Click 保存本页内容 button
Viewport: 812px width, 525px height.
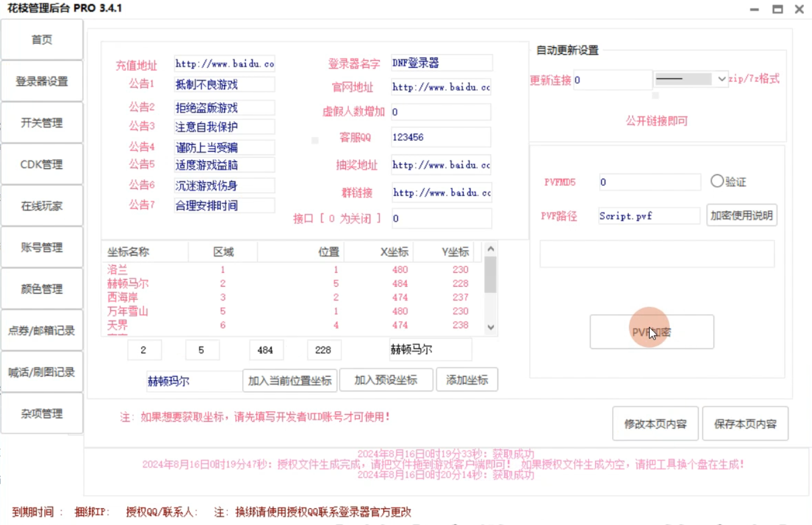(x=745, y=424)
